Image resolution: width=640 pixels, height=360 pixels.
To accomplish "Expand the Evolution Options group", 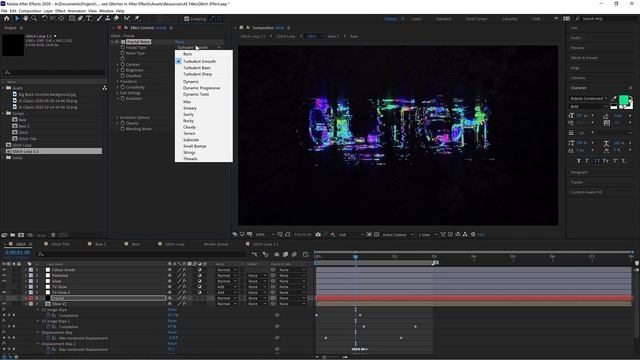I will [x=118, y=118].
